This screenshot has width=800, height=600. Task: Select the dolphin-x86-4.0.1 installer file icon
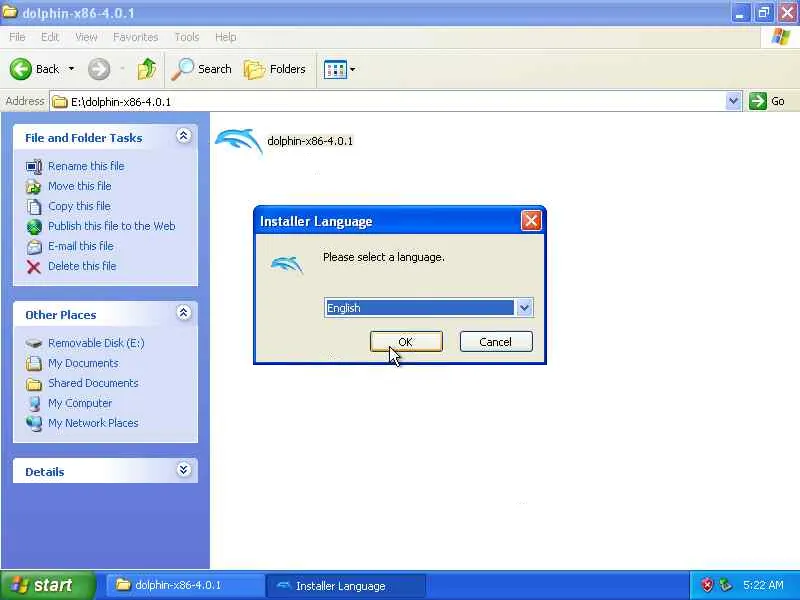tap(239, 141)
